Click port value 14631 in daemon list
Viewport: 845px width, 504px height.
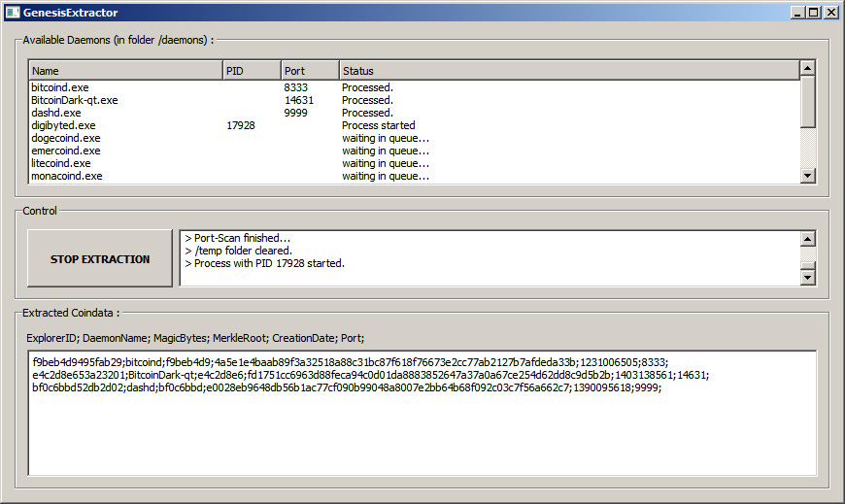[x=299, y=100]
